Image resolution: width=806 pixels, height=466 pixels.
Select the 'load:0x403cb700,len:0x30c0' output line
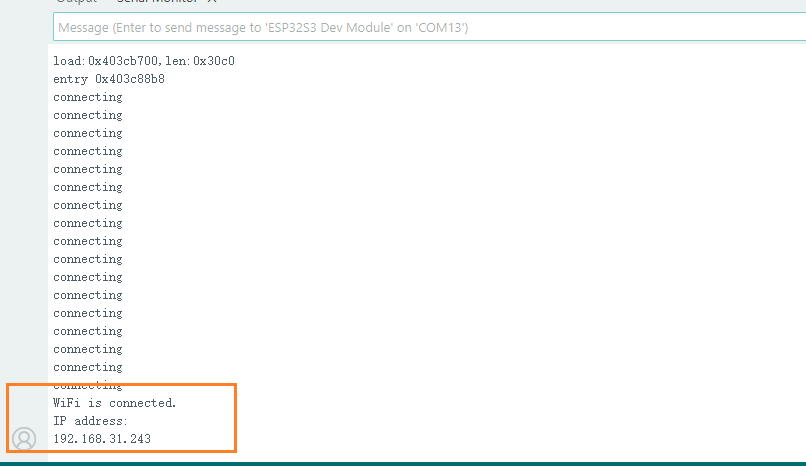pos(144,61)
